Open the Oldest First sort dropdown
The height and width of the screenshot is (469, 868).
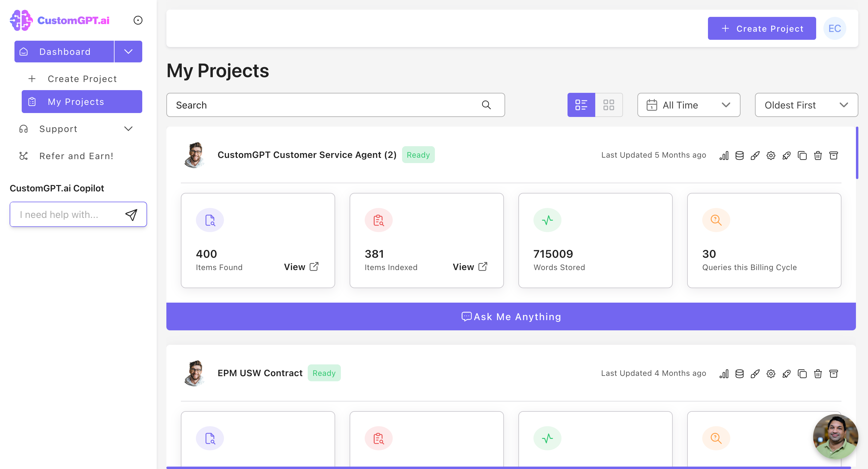tap(806, 105)
